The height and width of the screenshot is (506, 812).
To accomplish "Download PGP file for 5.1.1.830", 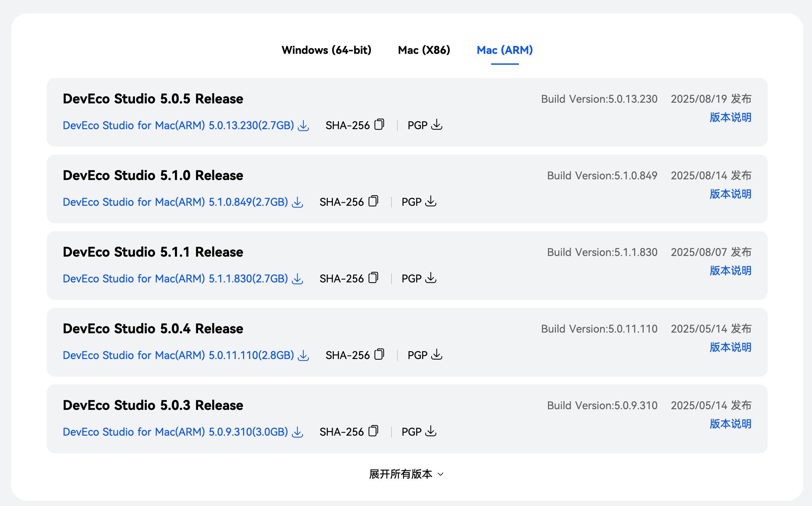I will coord(430,278).
